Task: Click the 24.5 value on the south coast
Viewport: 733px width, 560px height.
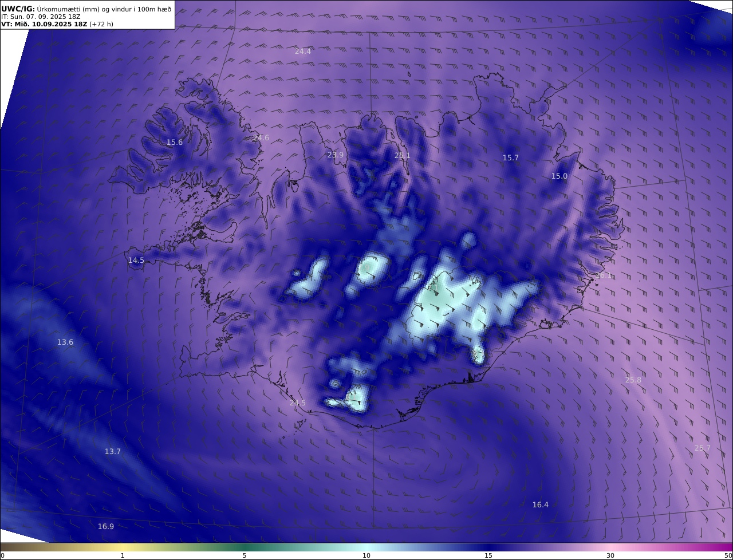Action: click(x=298, y=403)
